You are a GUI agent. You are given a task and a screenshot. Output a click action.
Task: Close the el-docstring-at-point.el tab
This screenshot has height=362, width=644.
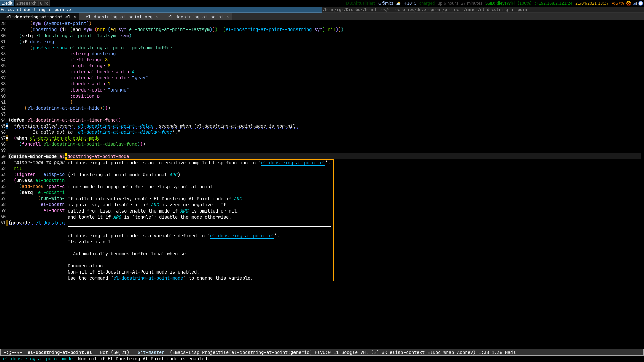pos(75,17)
